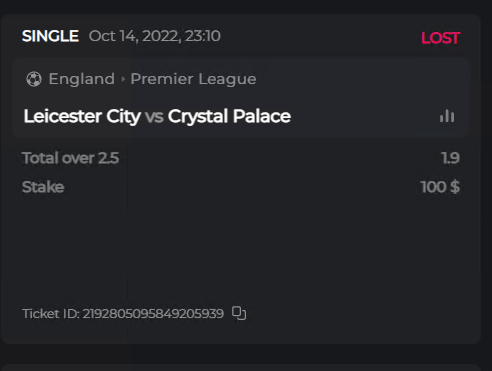
Task: Open the England category link
Action: click(x=82, y=79)
